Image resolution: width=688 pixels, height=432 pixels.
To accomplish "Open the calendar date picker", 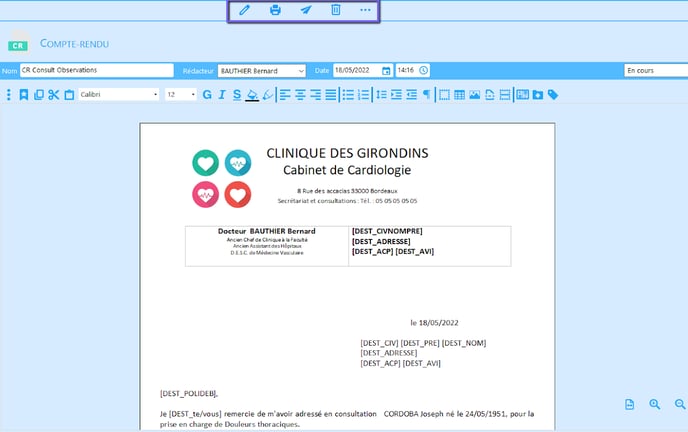I will (x=386, y=70).
